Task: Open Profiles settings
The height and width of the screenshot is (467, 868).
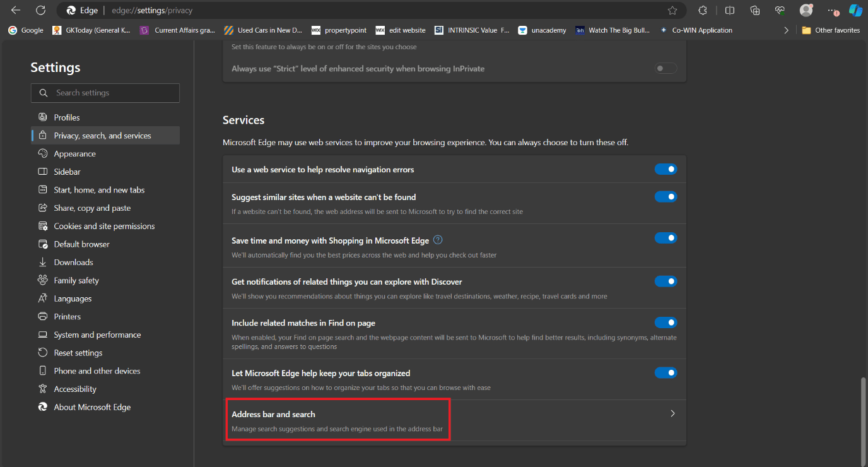Action: pos(105,117)
